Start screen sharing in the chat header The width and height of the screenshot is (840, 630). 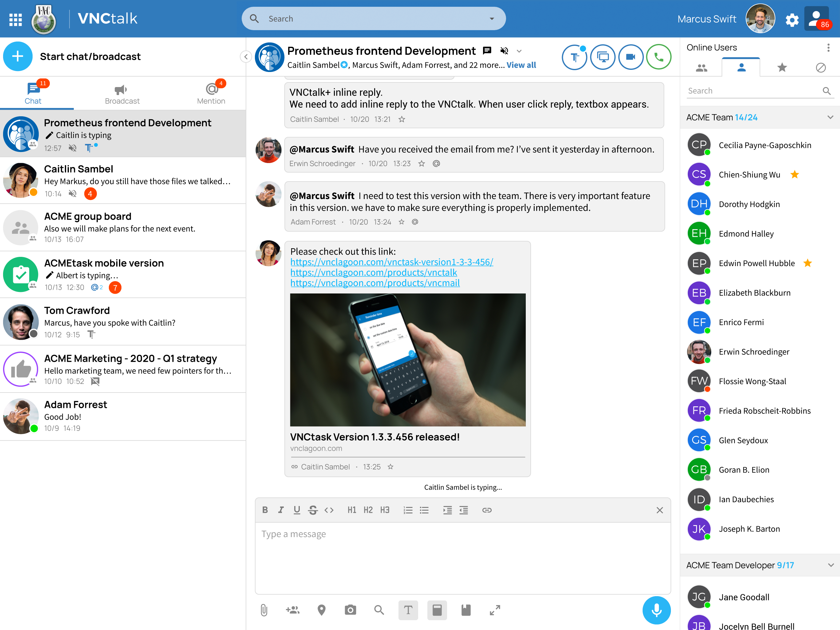tap(603, 57)
